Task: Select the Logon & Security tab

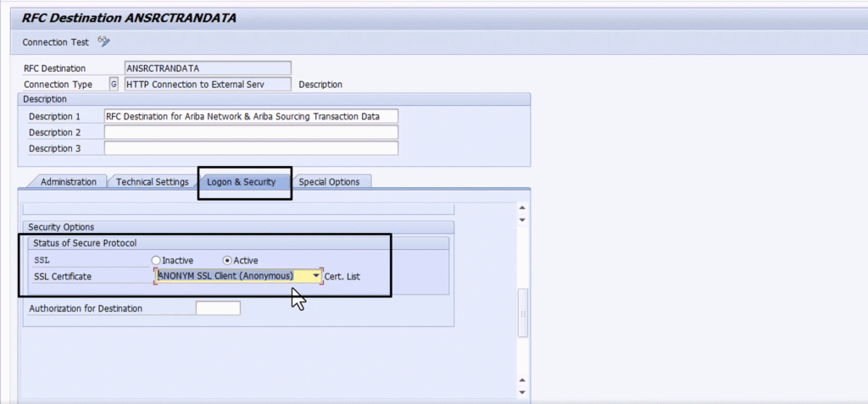Action: tap(242, 181)
